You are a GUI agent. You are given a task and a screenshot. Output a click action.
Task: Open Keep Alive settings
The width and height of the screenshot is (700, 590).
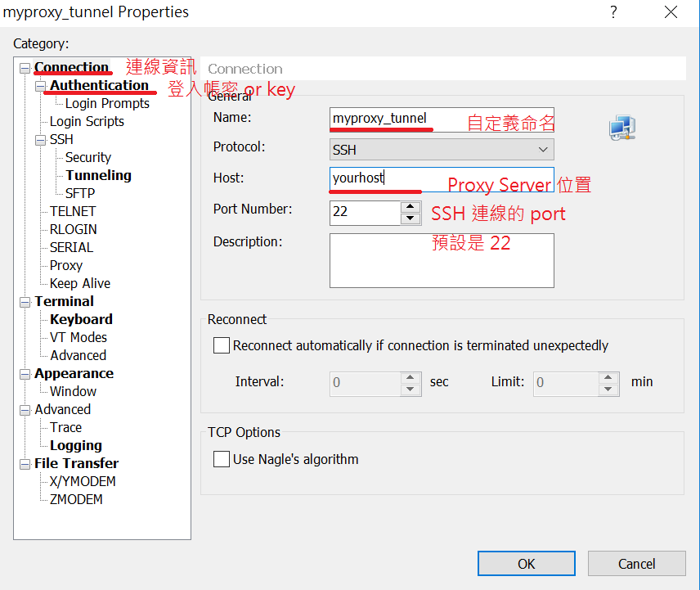(x=80, y=283)
